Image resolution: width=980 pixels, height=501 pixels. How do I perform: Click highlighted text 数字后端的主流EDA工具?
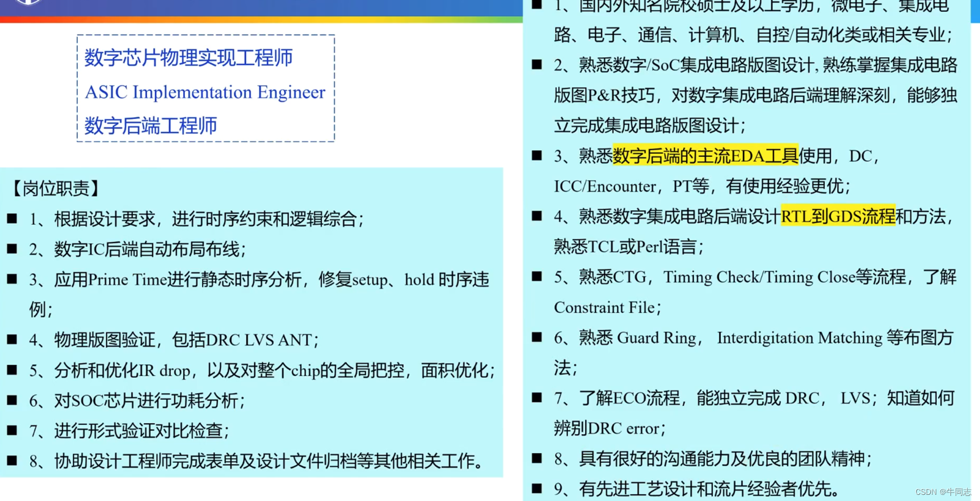[x=706, y=156]
